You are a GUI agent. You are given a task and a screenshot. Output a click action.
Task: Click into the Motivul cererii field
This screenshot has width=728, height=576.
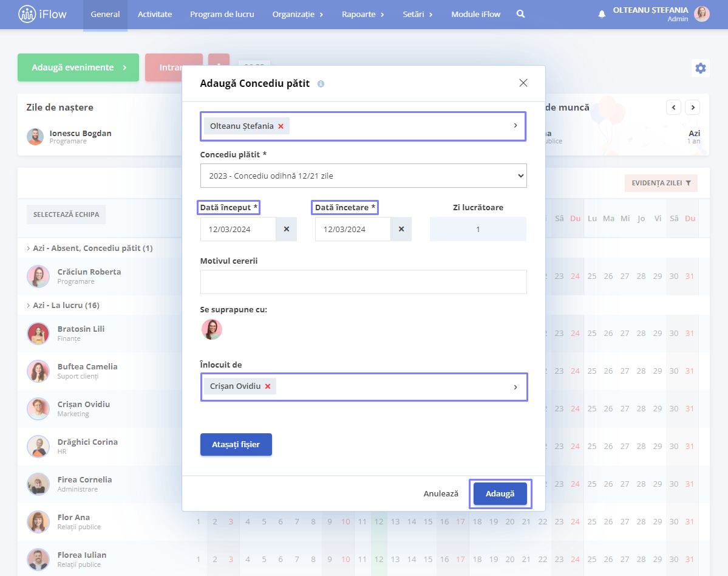[364, 282]
